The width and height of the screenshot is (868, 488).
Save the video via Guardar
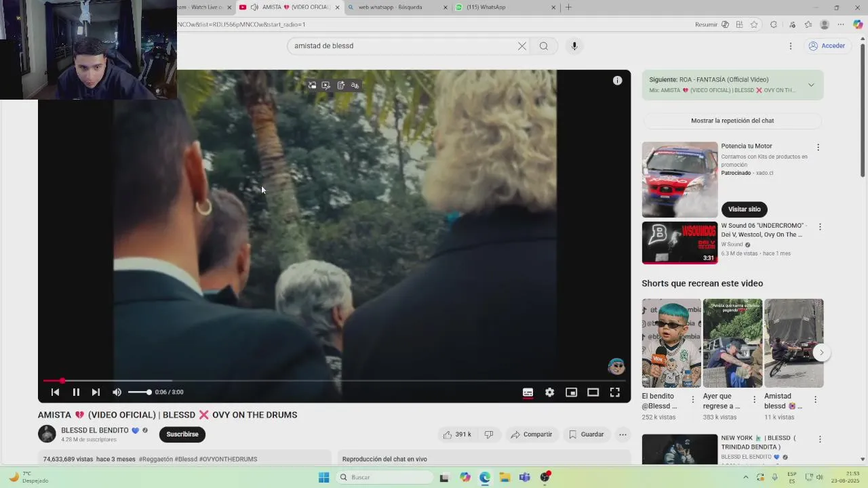click(586, 434)
